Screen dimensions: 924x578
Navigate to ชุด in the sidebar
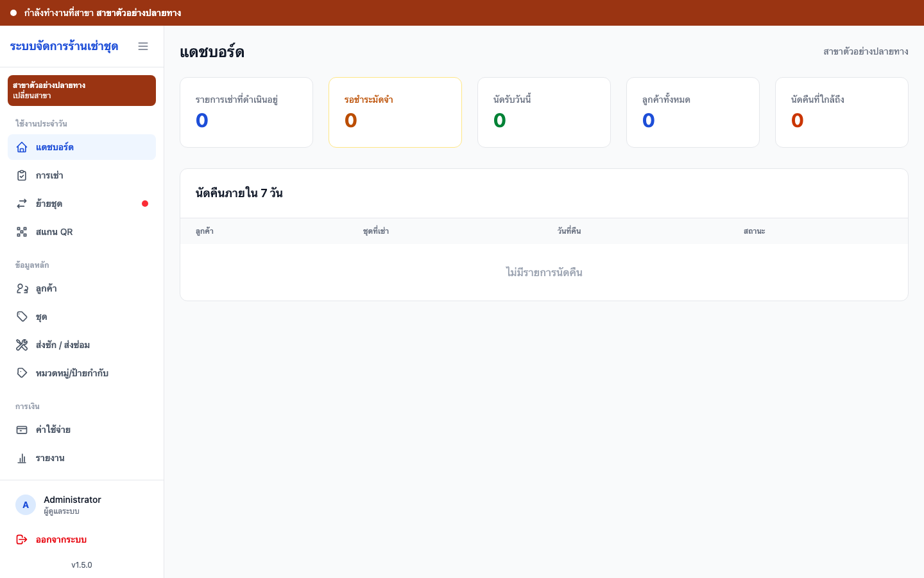tap(81, 317)
